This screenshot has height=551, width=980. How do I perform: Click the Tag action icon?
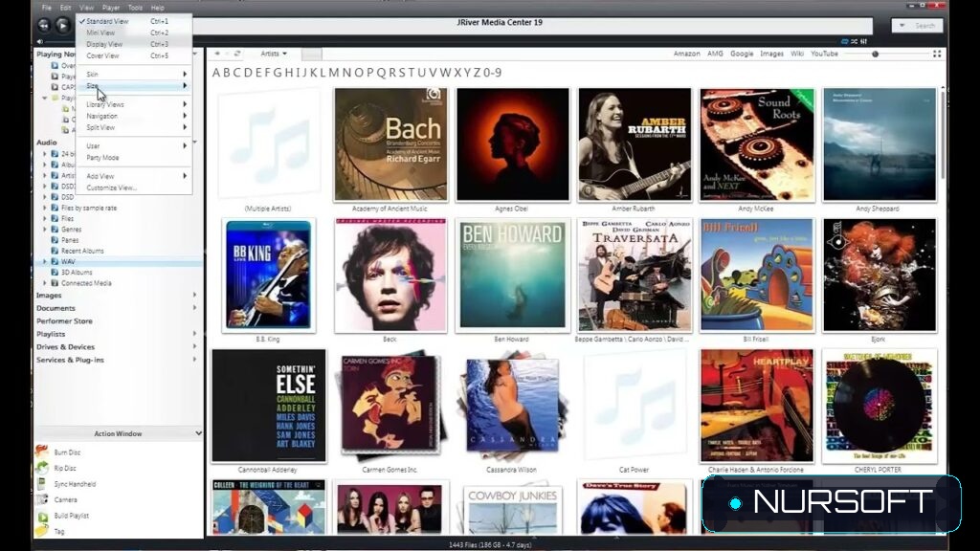tap(42, 531)
